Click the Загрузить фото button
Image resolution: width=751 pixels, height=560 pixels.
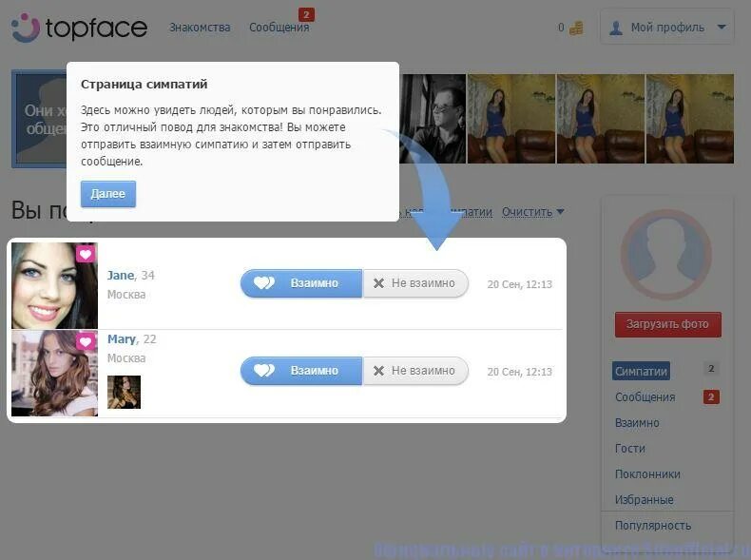[x=667, y=324]
